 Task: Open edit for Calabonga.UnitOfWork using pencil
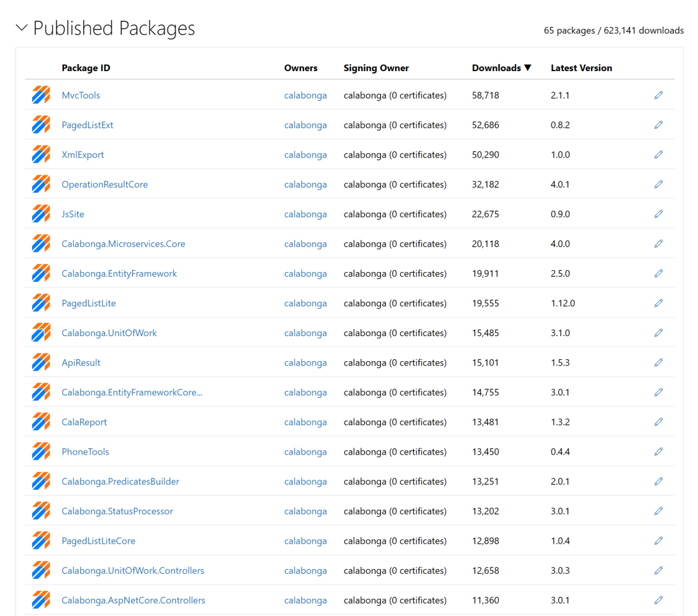click(x=658, y=332)
